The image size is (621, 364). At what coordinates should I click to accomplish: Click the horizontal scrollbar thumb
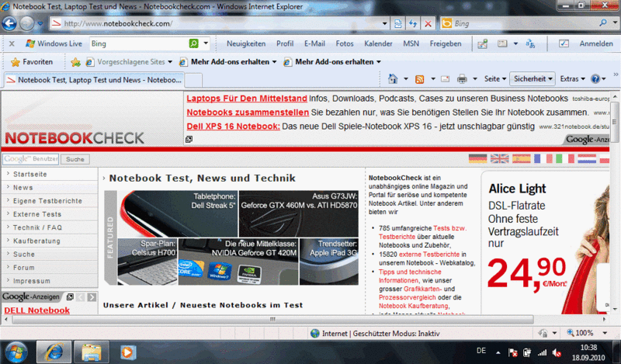click(x=272, y=319)
